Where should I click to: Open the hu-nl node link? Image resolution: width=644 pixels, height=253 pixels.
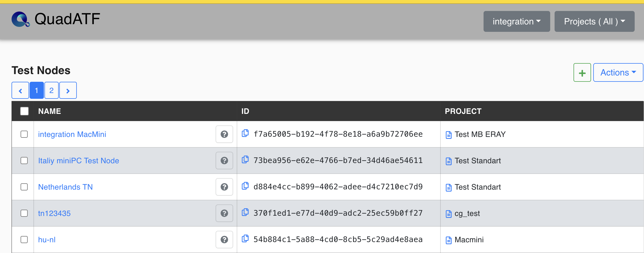[x=47, y=240]
